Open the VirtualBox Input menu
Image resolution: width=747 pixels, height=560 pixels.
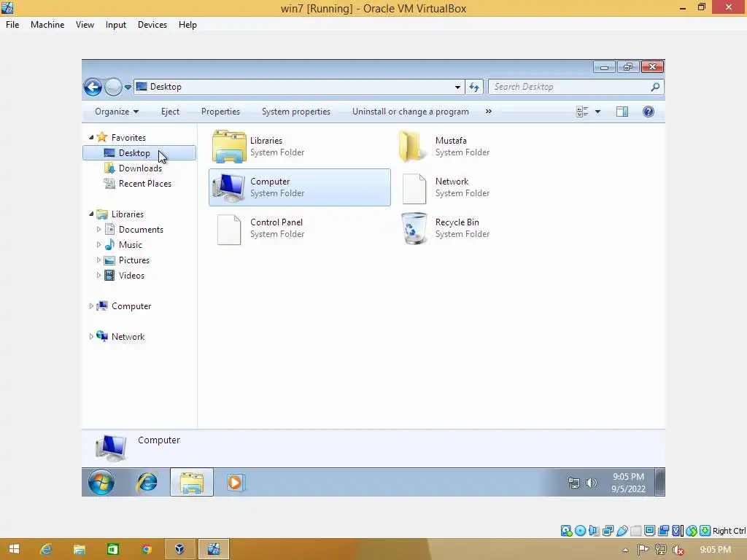[x=116, y=25]
